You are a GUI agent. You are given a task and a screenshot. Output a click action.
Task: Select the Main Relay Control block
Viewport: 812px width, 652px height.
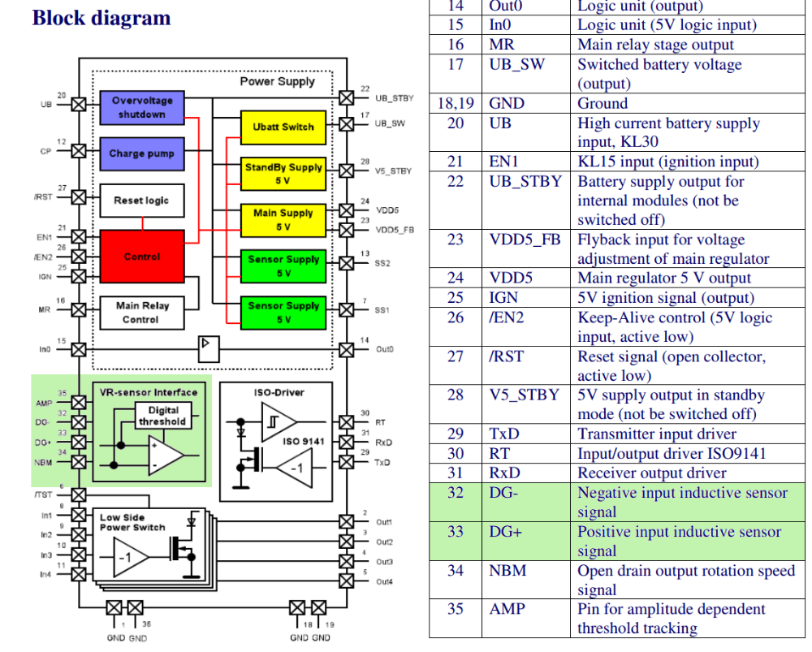[x=141, y=313]
